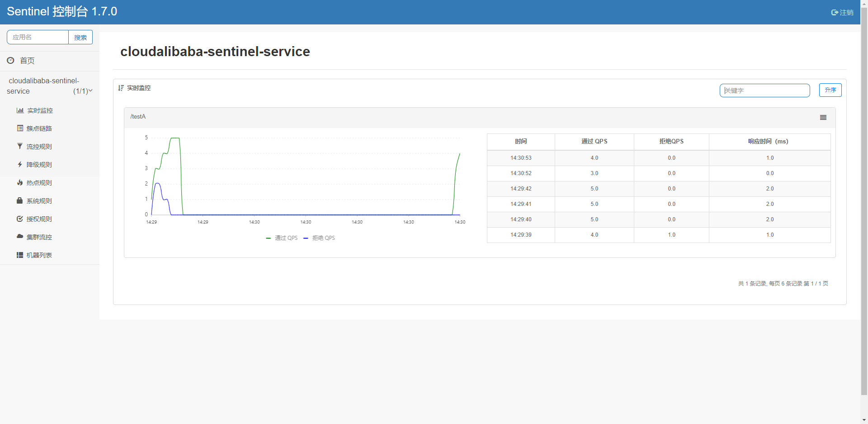868x424 pixels.
Task: Click the 降级规则 lightning bolt icon
Action: 20,164
